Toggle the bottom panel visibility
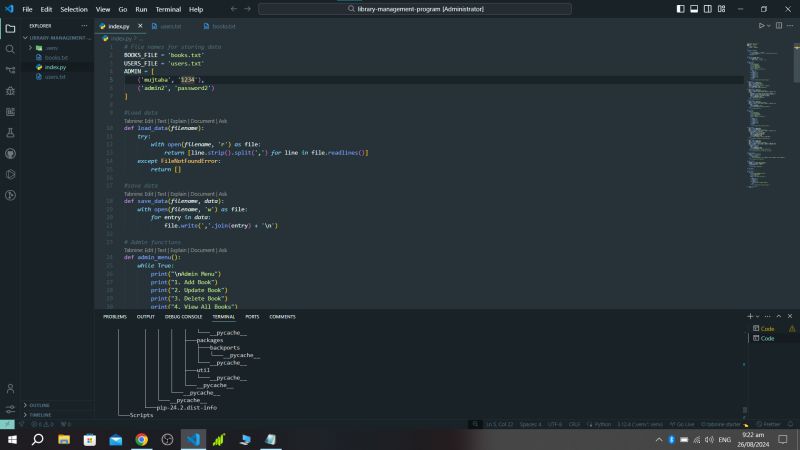This screenshot has height=450, width=800. (694, 9)
